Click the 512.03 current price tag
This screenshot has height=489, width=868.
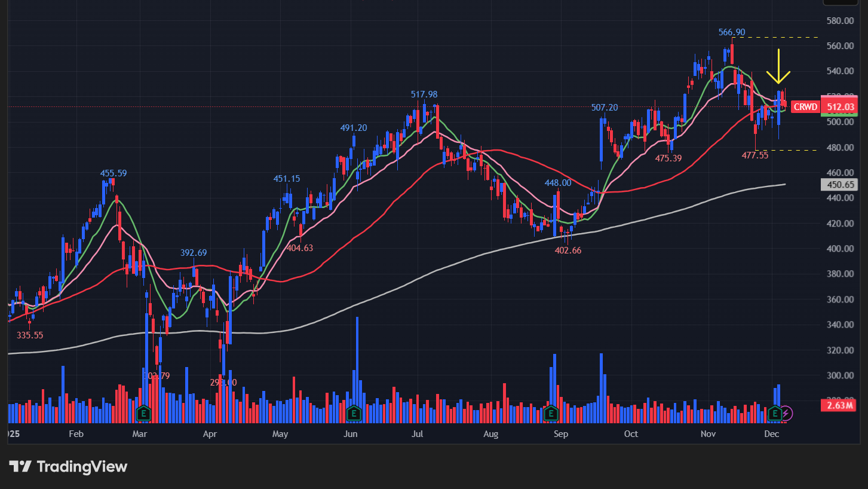click(x=839, y=107)
